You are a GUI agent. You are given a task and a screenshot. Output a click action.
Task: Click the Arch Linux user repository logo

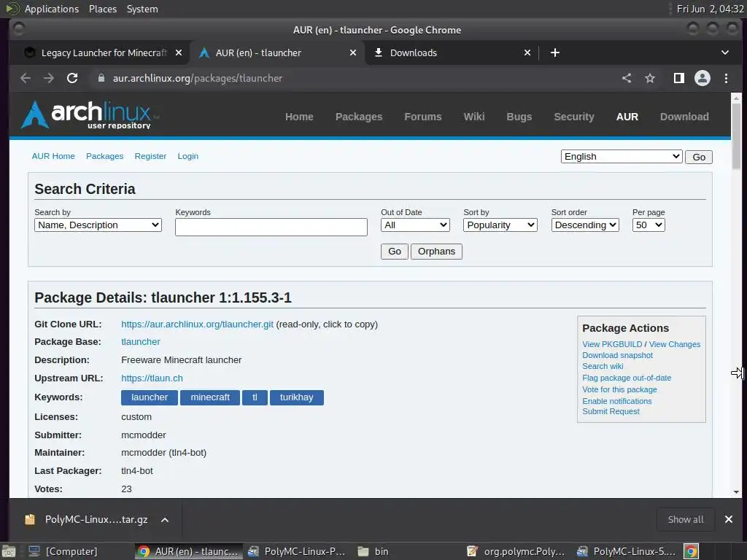point(90,114)
